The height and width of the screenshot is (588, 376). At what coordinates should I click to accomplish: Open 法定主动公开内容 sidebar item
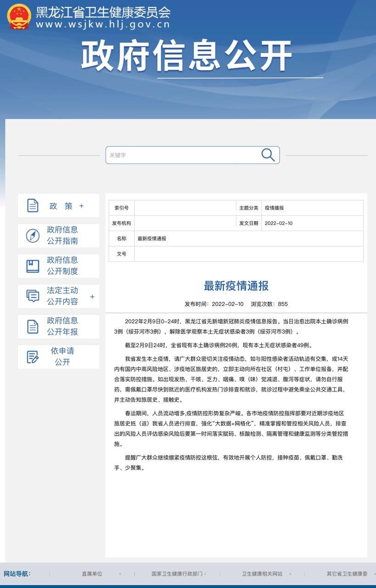[58, 296]
